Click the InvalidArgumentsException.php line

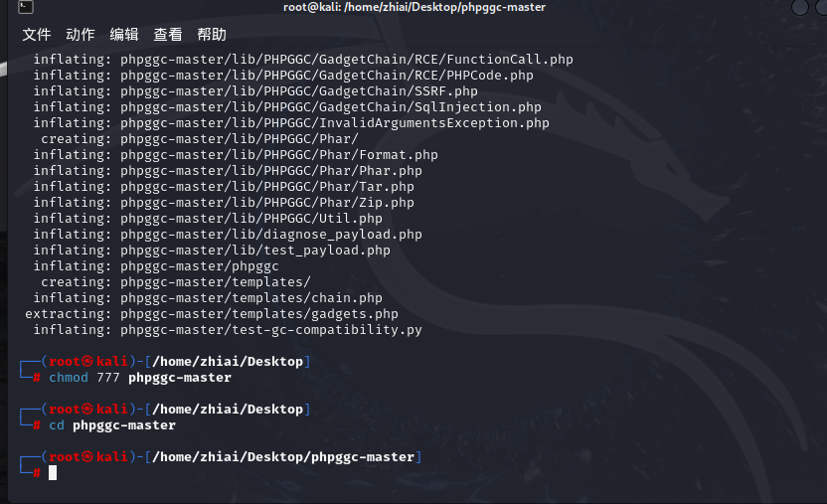click(x=335, y=123)
